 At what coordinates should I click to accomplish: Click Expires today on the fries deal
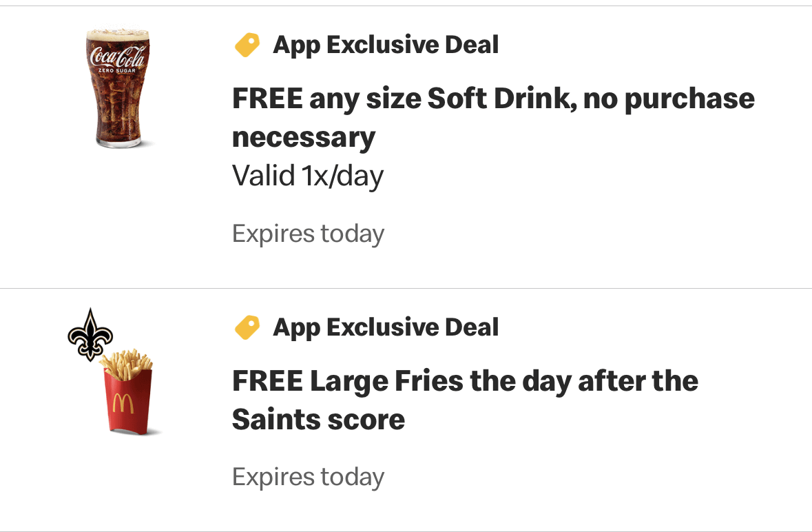tap(308, 476)
